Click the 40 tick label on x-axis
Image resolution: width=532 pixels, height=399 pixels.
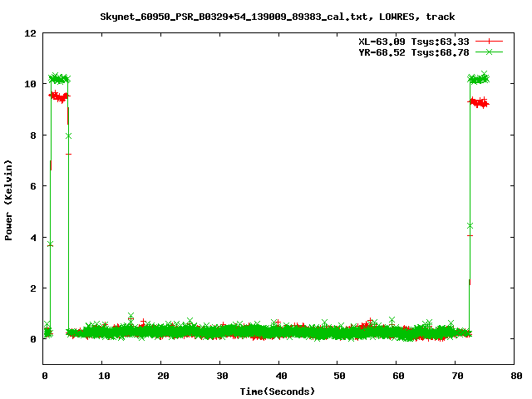tap(280, 376)
